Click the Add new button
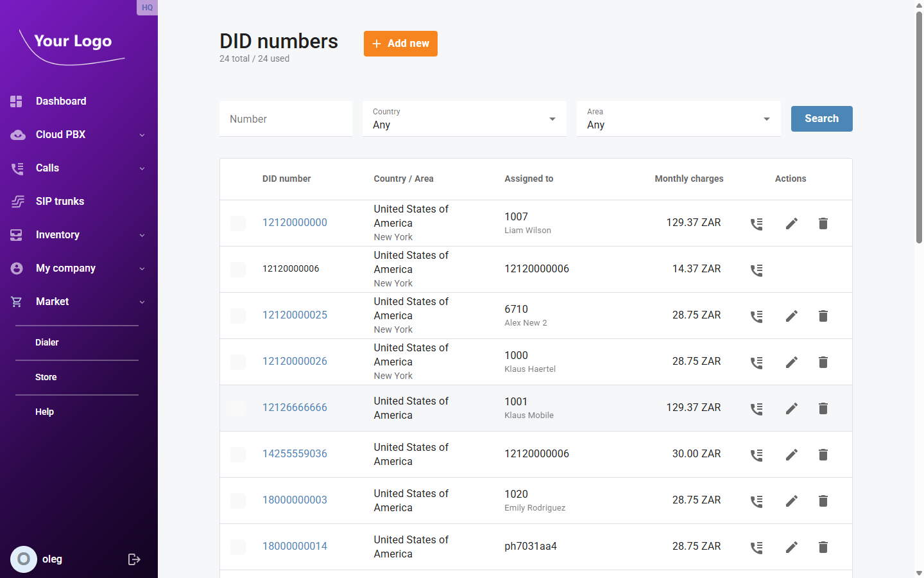Screen dimensions: 924x578 (400, 44)
